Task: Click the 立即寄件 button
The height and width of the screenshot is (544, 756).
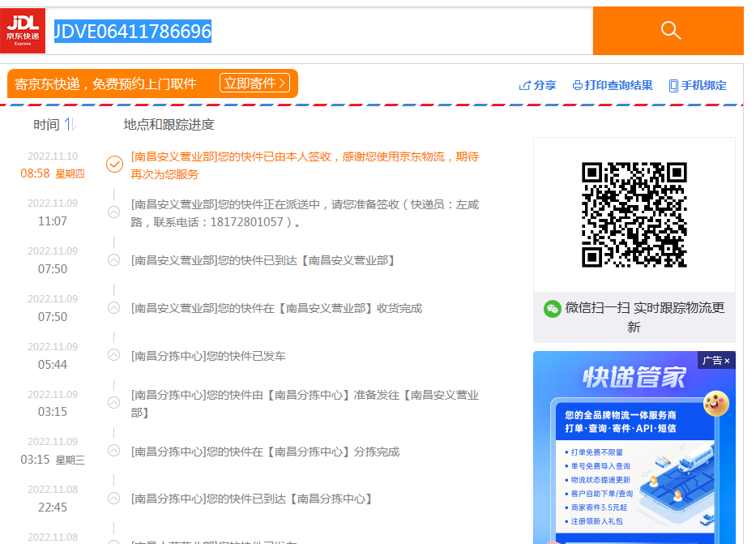Action: (x=255, y=83)
